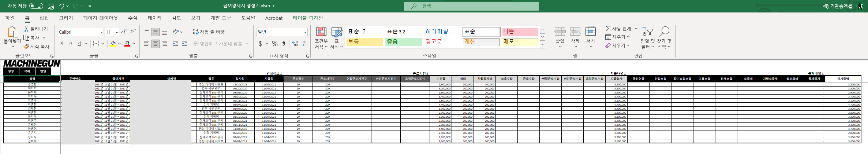Viewport: 868px width, 154px height.
Task: Apply the 좋음 cell style
Action: tap(404, 42)
